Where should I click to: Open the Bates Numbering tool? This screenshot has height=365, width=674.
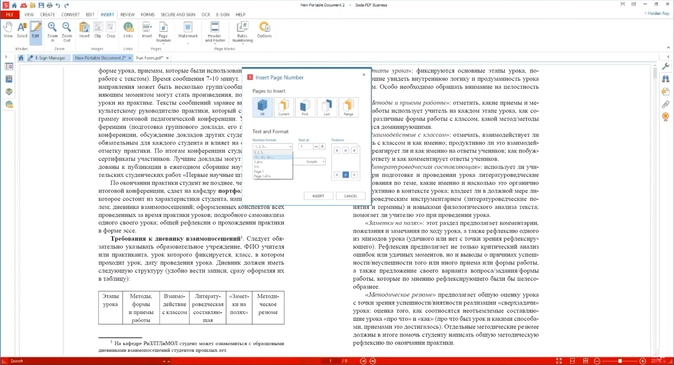(242, 32)
